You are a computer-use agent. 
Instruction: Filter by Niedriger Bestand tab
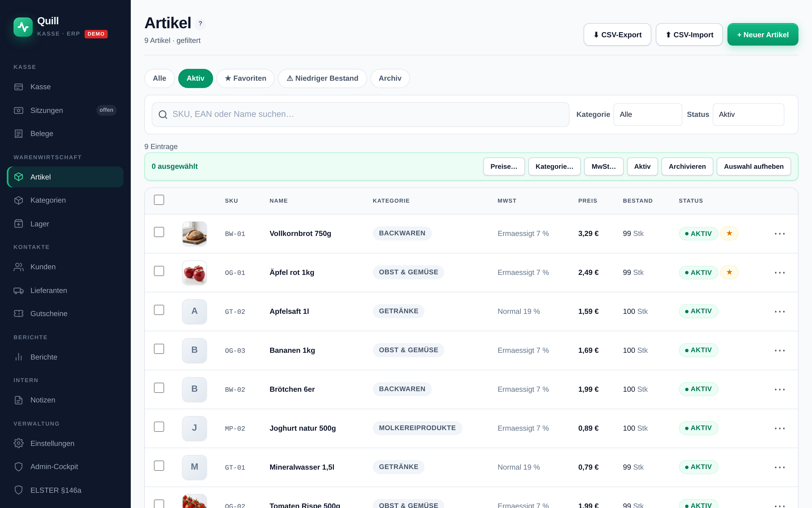point(323,78)
